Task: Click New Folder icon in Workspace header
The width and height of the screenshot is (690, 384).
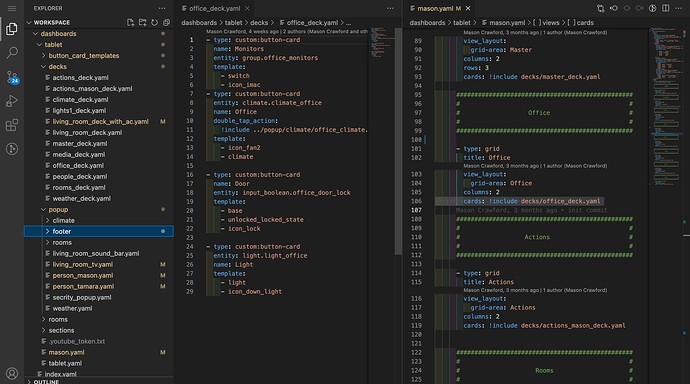Action: 142,22
